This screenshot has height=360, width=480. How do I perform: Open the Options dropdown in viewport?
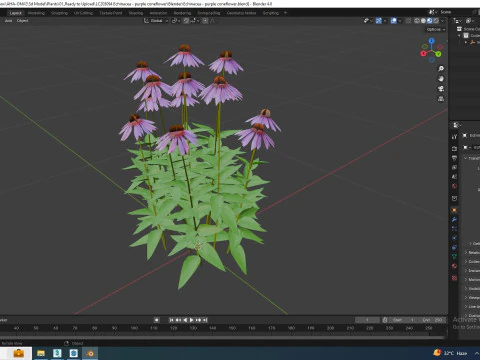436,29
